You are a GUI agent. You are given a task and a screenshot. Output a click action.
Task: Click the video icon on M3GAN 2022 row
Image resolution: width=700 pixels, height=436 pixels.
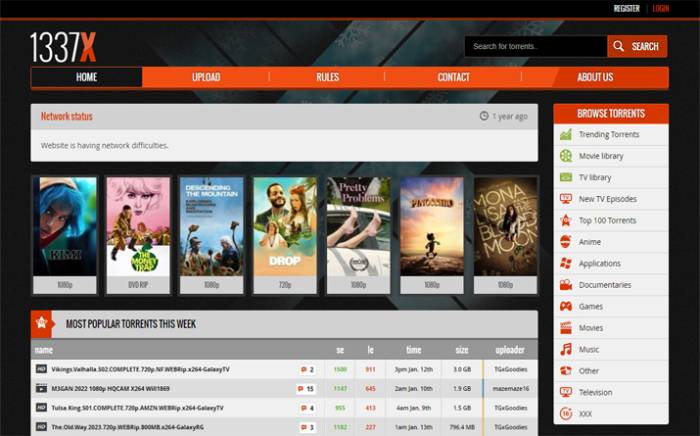pyautogui.click(x=41, y=388)
